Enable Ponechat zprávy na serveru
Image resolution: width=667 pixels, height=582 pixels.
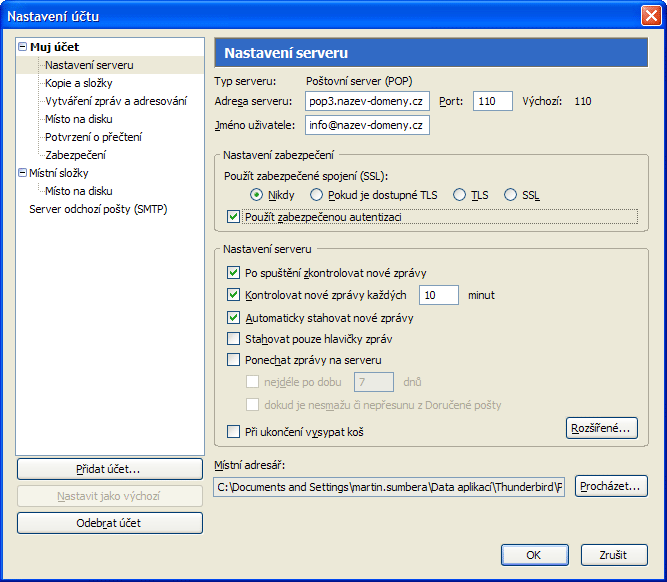pos(234,360)
